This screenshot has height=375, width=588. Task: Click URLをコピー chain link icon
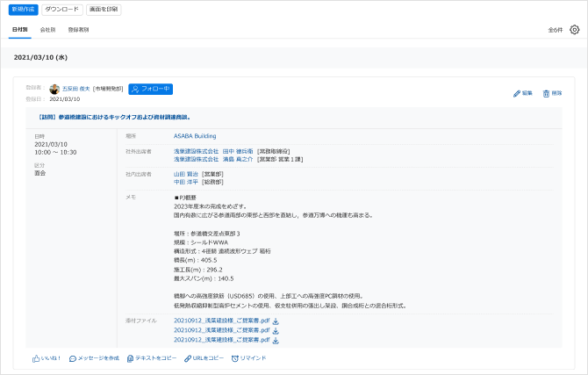[188, 358]
